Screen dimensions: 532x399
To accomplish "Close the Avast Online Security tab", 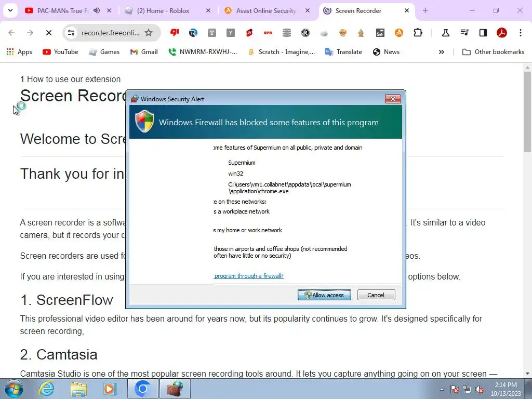I will pyautogui.click(x=308, y=11).
